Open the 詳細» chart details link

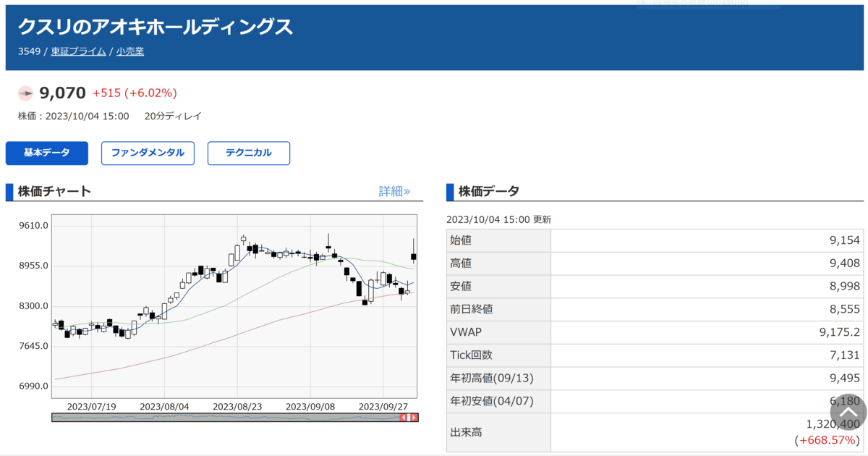pos(394,191)
